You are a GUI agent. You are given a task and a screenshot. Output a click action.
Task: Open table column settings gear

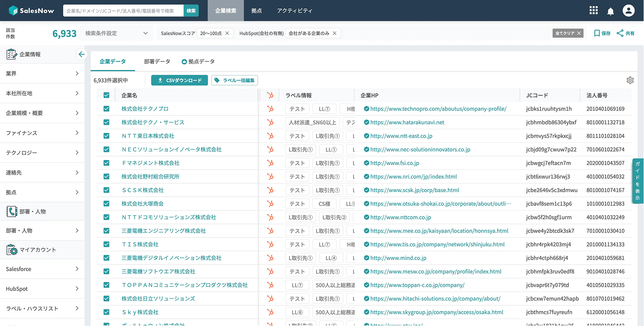pos(630,80)
